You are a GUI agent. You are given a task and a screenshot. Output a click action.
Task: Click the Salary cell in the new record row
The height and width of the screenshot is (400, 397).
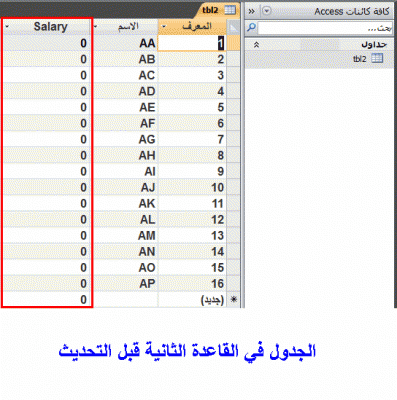pyautogui.click(x=47, y=299)
